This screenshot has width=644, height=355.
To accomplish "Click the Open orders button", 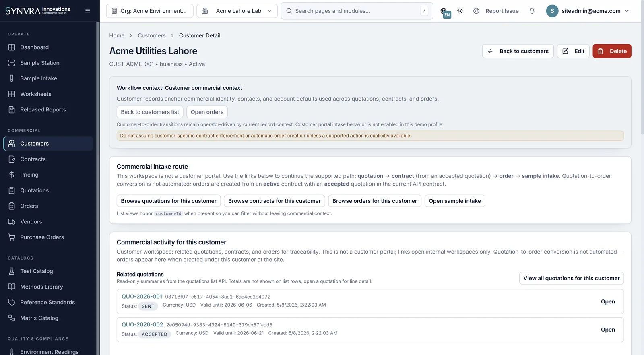I will coord(207,112).
